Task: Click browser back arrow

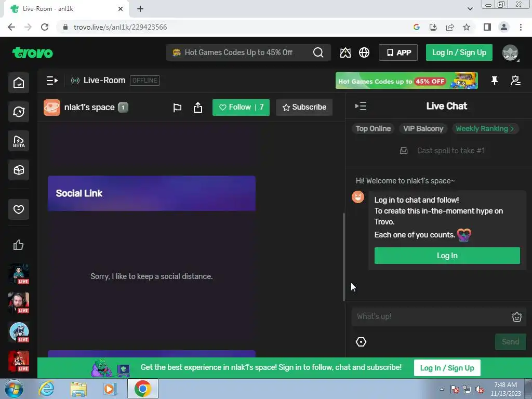Action: 11,27
